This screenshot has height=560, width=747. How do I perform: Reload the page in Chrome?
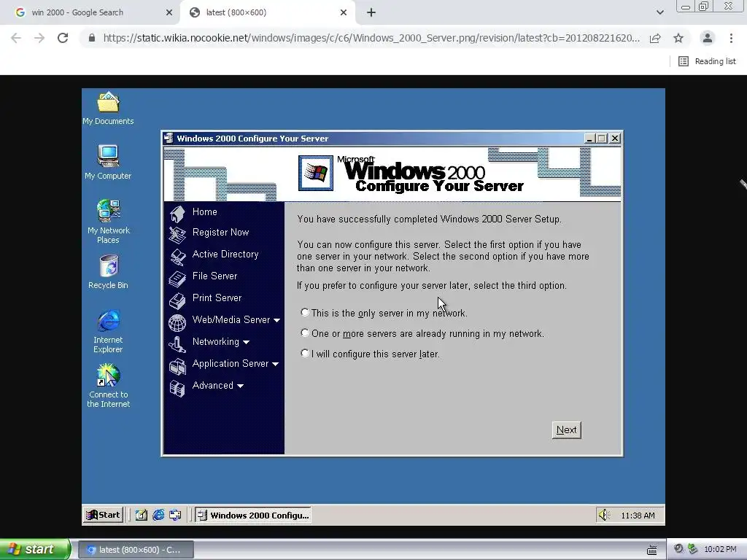(x=63, y=38)
